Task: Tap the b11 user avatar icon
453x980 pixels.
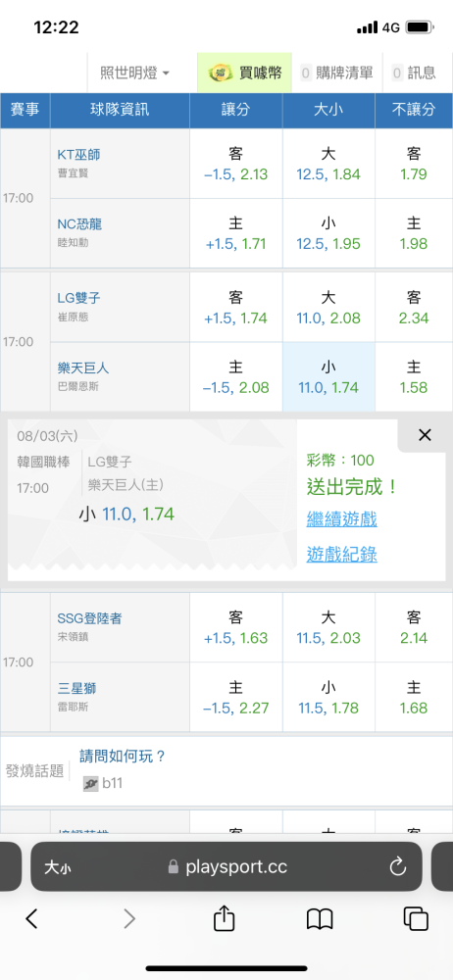Action: pos(91,783)
